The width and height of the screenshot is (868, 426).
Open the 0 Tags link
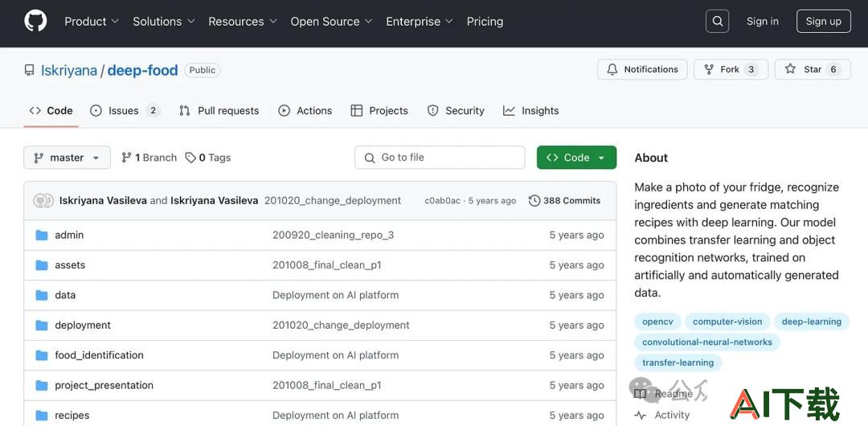click(x=208, y=158)
